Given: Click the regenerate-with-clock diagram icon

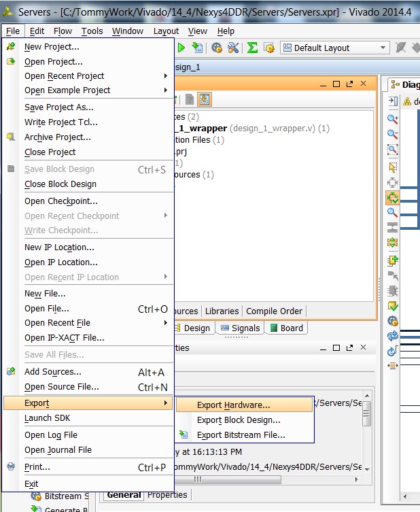Looking at the screenshot, I should click(393, 351).
